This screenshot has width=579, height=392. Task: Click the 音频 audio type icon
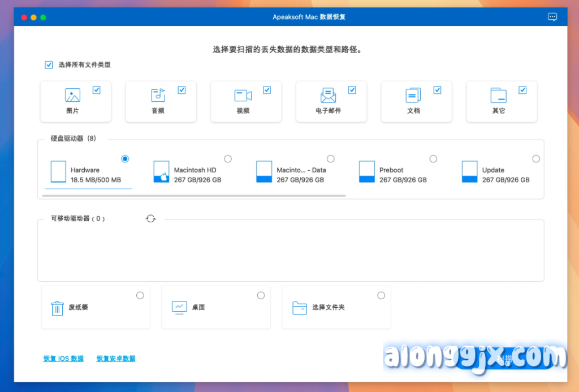point(158,95)
